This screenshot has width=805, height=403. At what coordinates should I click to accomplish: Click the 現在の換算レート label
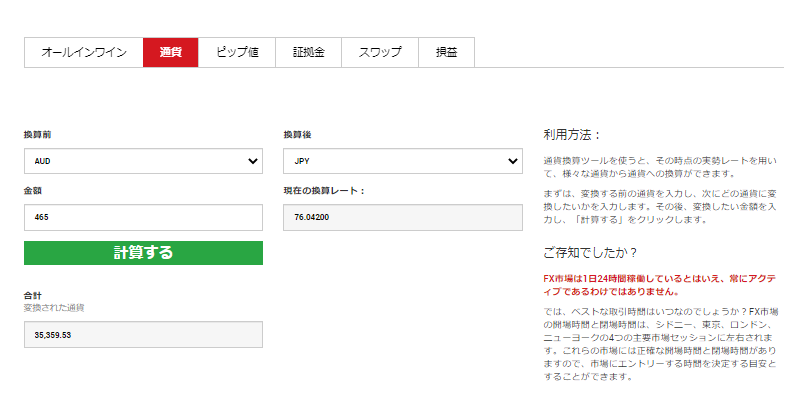coord(324,190)
